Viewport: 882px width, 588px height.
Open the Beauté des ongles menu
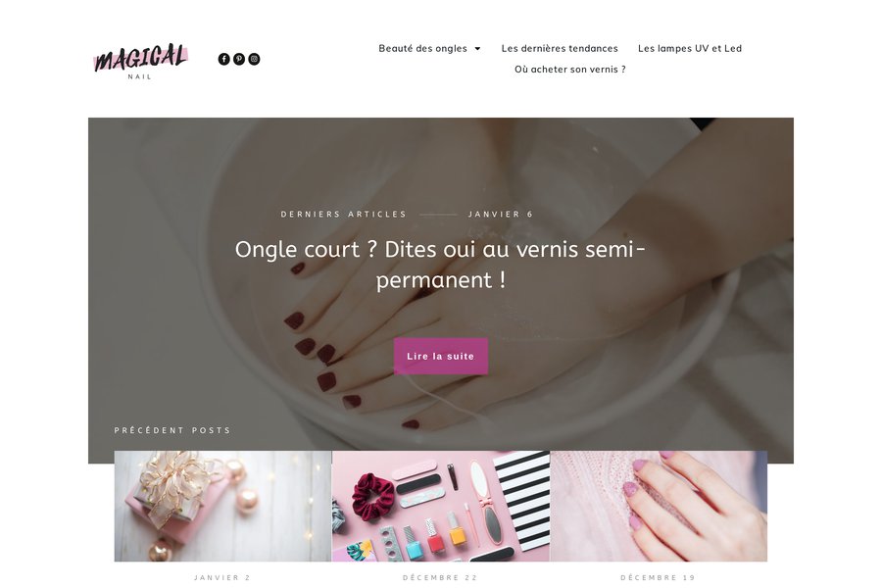422,48
